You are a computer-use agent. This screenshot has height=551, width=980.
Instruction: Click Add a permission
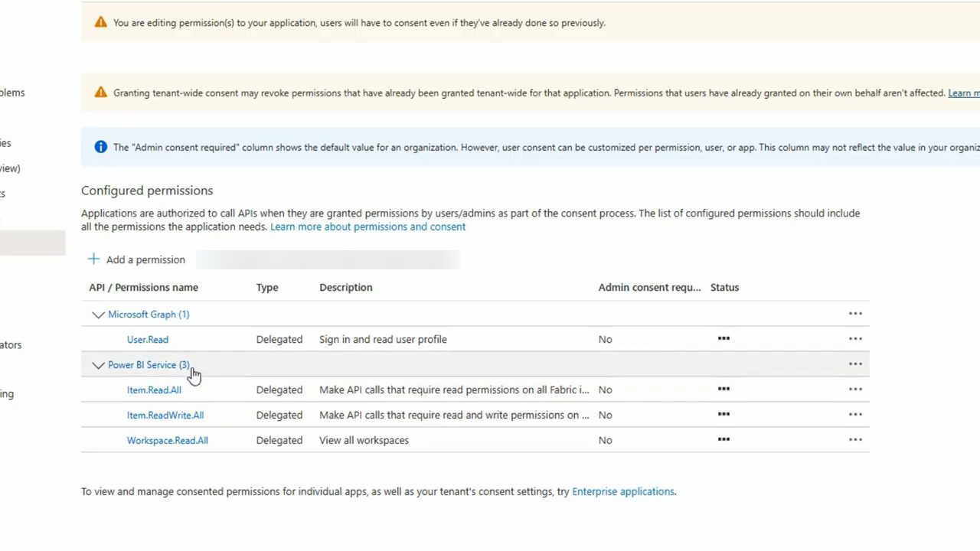[x=145, y=259]
